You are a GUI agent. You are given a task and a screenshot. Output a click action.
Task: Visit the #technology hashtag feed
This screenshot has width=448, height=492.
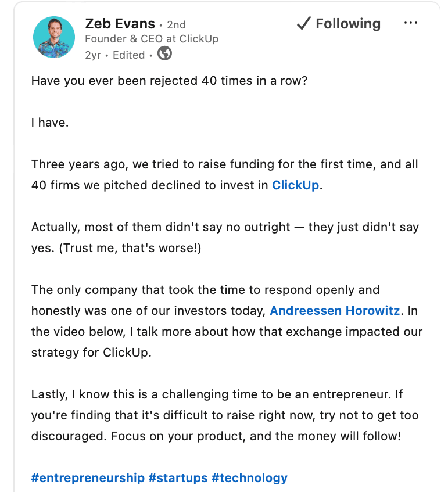pyautogui.click(x=249, y=478)
